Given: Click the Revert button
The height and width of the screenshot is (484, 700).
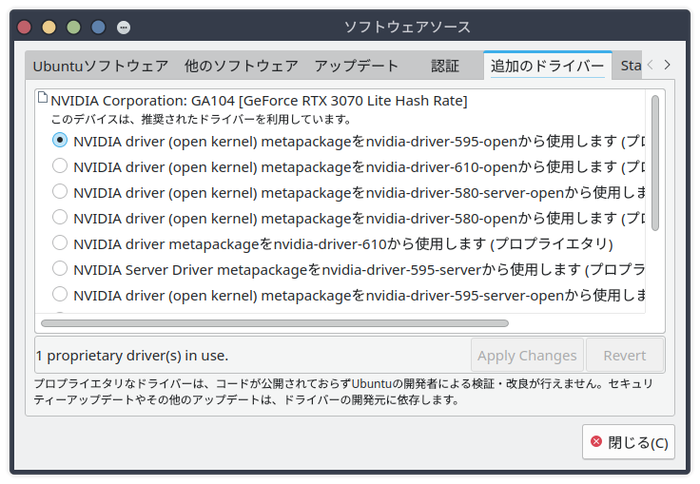Looking at the screenshot, I should (x=625, y=355).
